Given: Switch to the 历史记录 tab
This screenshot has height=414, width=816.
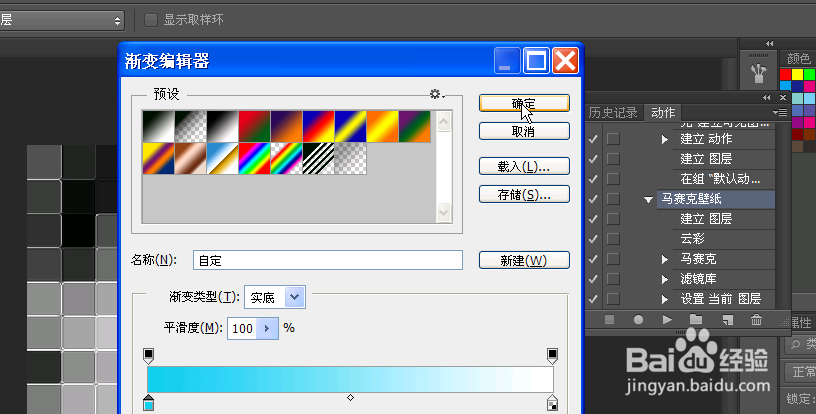Looking at the screenshot, I should (613, 112).
